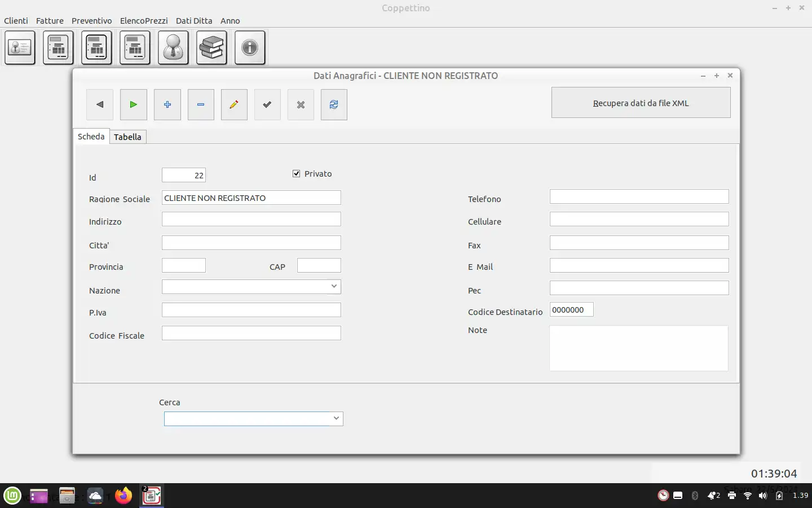Screen dimensions: 812x508
Task: Click the Telefono field
Action: [639, 196]
